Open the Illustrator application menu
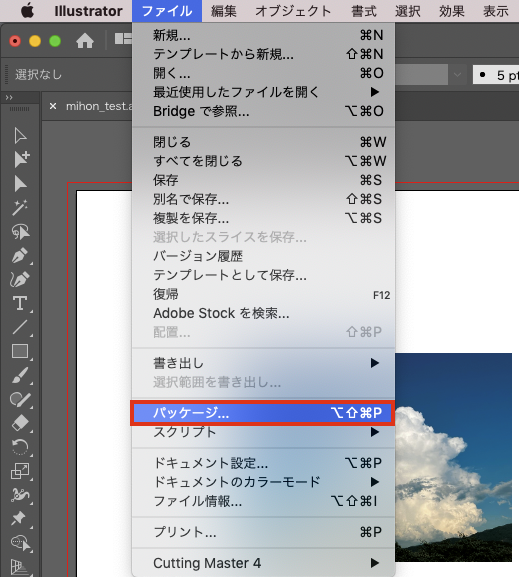519x577 pixels. [88, 11]
